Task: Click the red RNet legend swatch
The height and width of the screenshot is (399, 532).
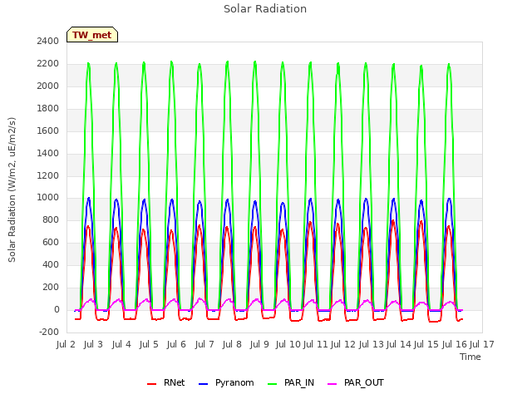Action: 151,384
